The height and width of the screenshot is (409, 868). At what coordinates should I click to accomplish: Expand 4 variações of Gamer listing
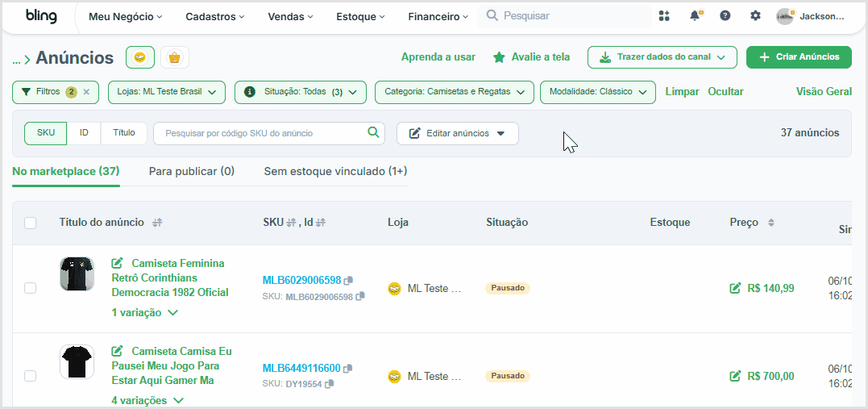147,400
